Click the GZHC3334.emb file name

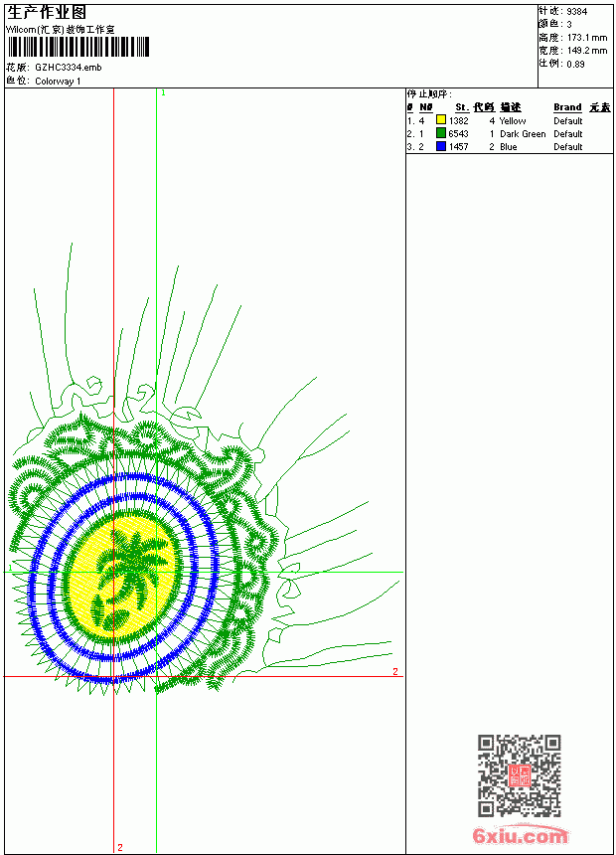pos(69,68)
